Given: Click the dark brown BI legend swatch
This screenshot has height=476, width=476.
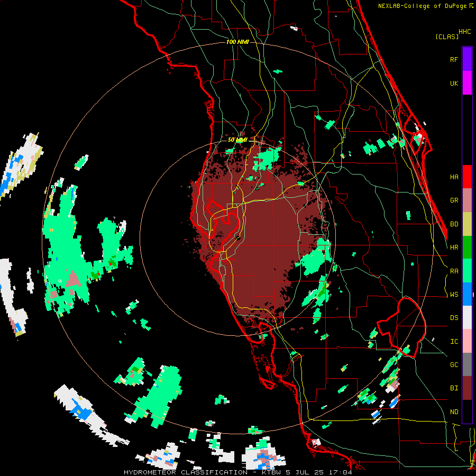Looking at the screenshot, I should pyautogui.click(x=467, y=388).
